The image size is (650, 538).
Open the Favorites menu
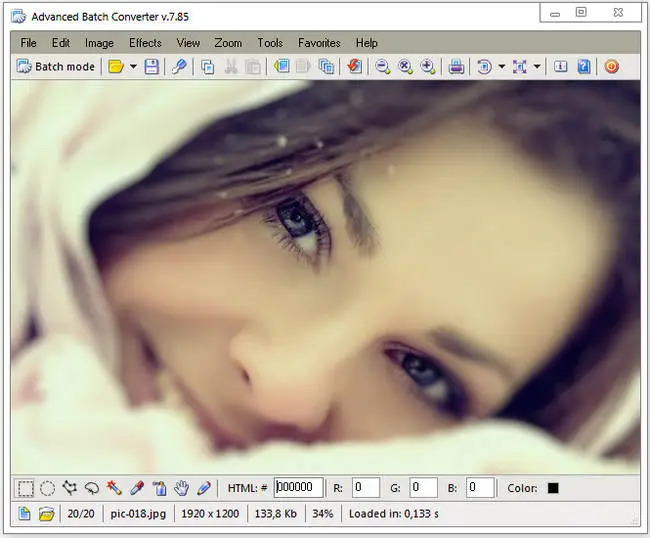pyautogui.click(x=319, y=43)
